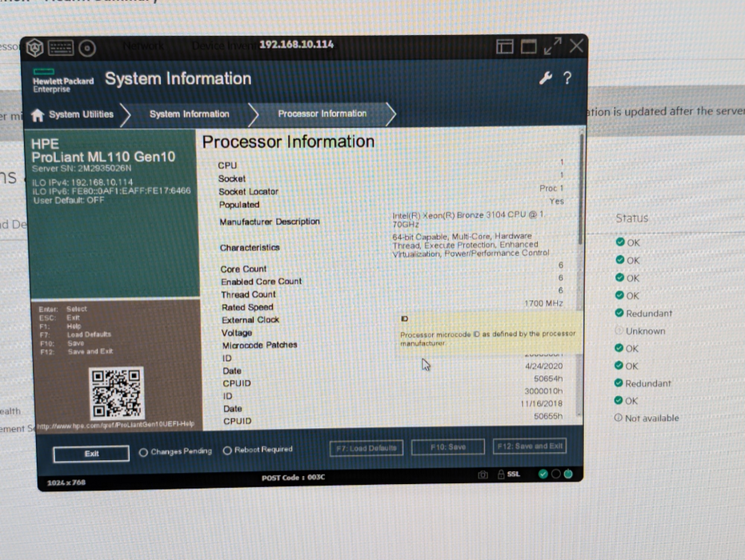Click the Unknown status in background iLO page
This screenshot has height=560, width=745.
click(x=645, y=331)
